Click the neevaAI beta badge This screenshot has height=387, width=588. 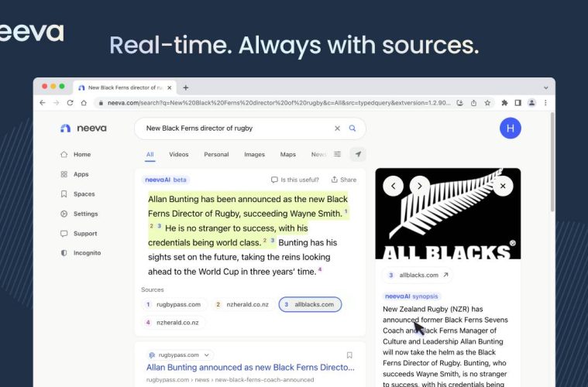[x=166, y=180]
